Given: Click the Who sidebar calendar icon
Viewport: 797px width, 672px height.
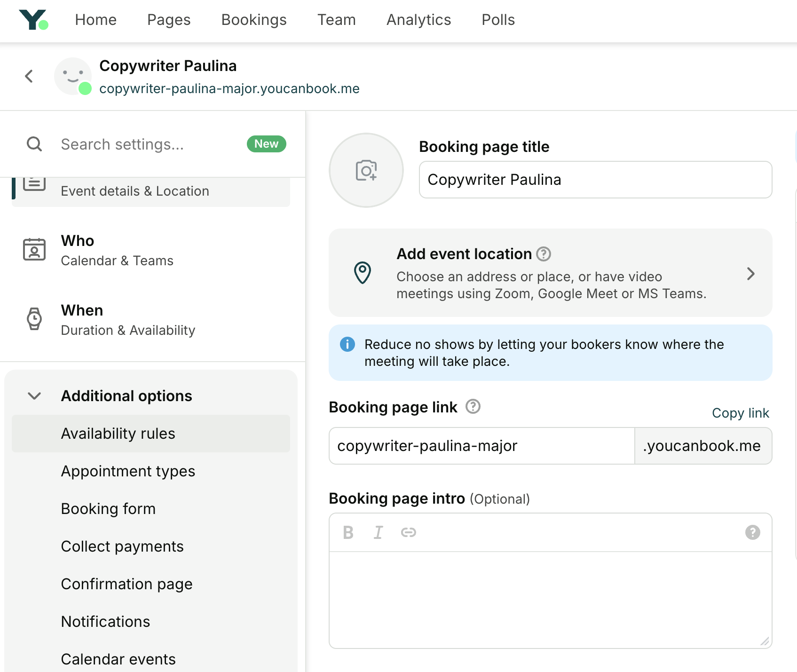Looking at the screenshot, I should click(33, 250).
